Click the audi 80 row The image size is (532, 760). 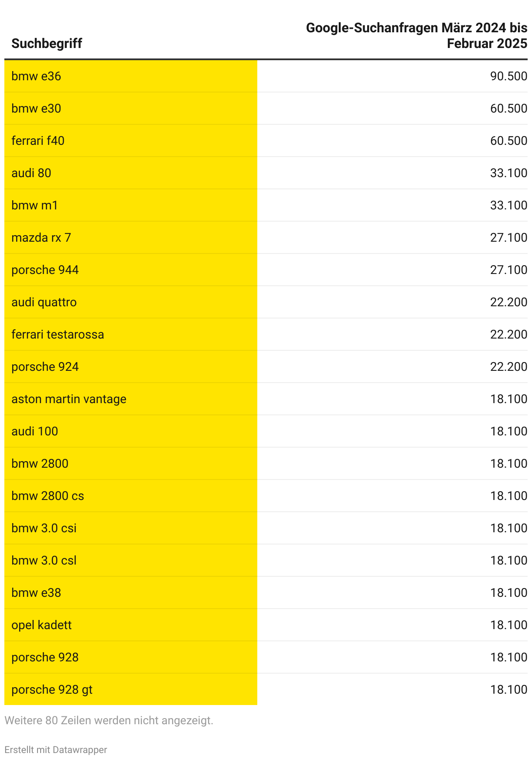click(x=266, y=173)
